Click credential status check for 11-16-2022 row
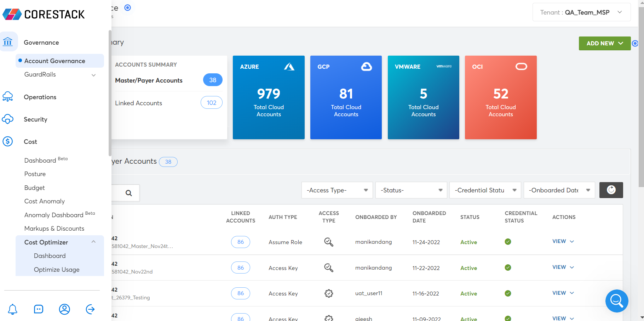This screenshot has width=644, height=321. (x=508, y=293)
